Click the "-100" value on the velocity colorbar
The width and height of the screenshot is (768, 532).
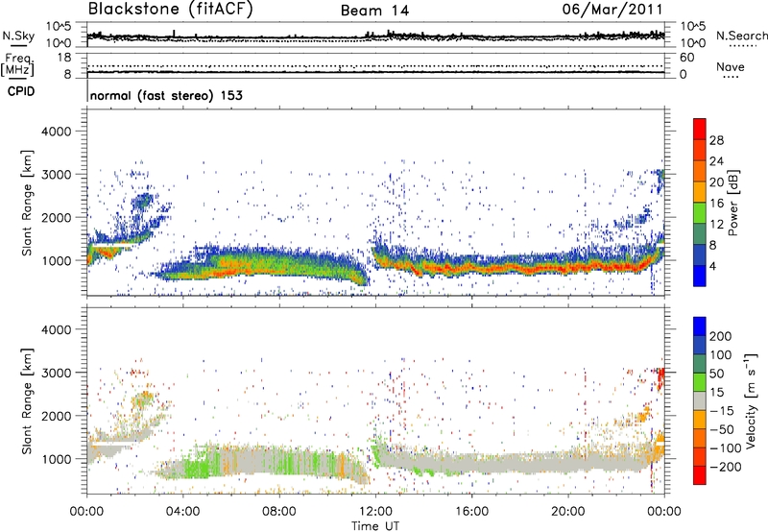pyautogui.click(x=726, y=448)
